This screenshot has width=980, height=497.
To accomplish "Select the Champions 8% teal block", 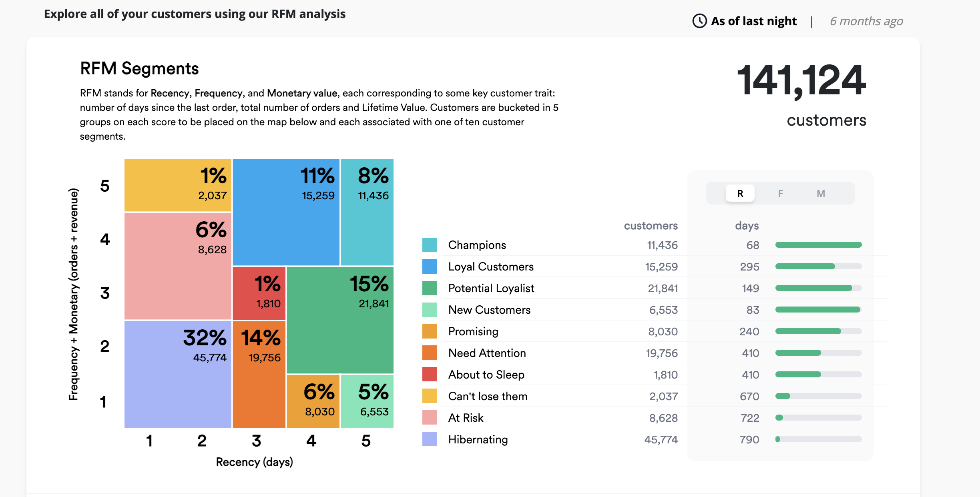I will point(367,212).
